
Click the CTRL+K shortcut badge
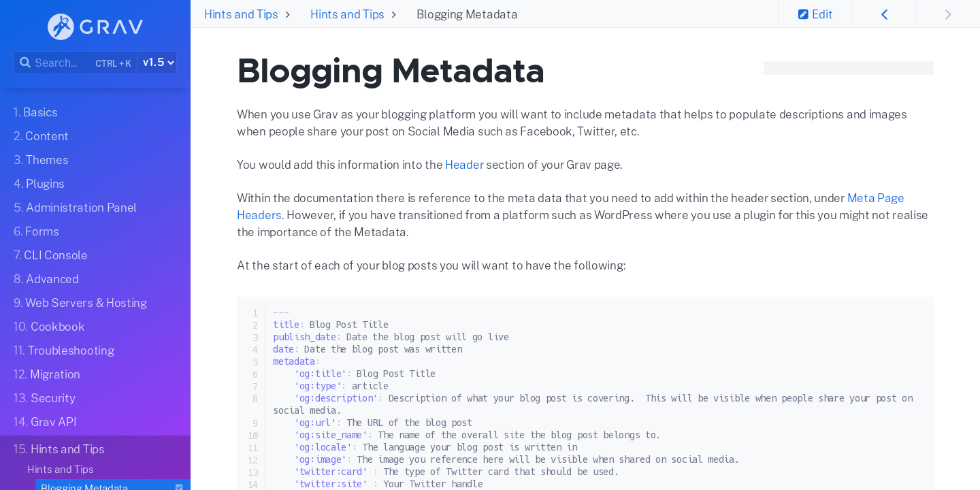[x=113, y=63]
